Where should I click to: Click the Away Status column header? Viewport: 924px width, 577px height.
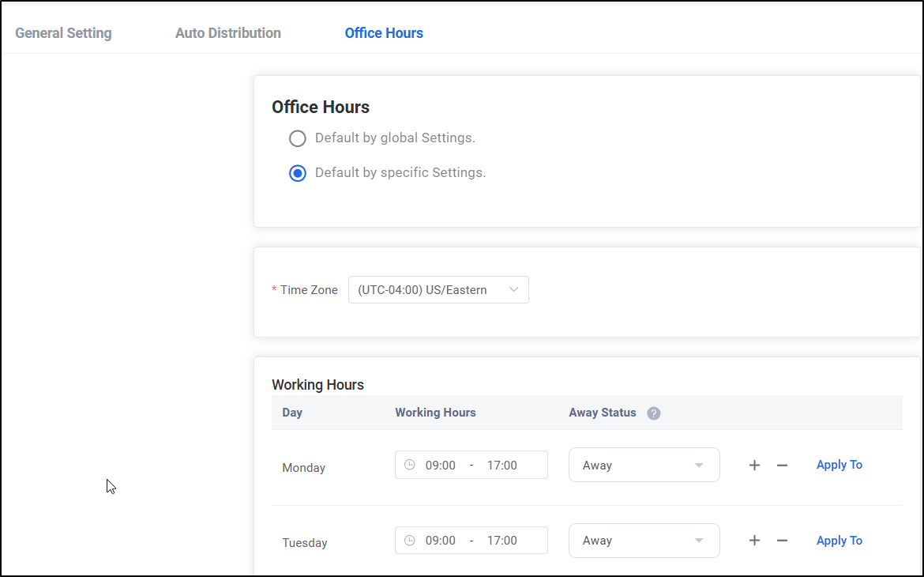click(x=603, y=413)
